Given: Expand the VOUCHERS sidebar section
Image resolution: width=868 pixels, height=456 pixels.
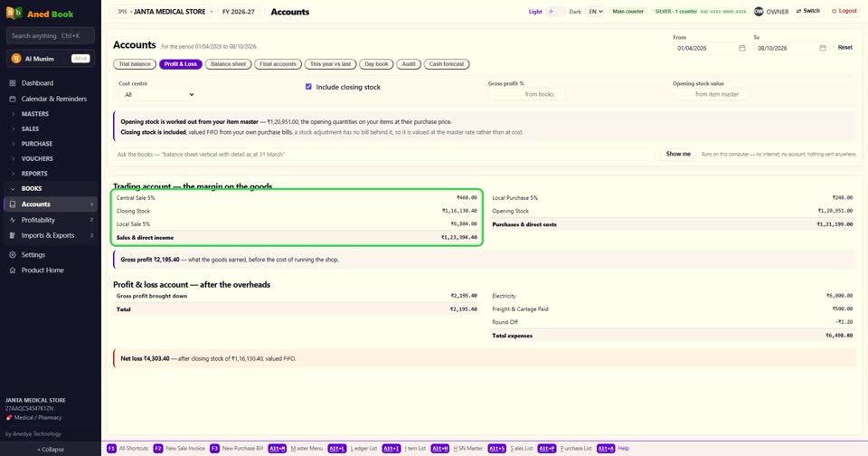Looking at the screenshot, I should pyautogui.click(x=51, y=158).
